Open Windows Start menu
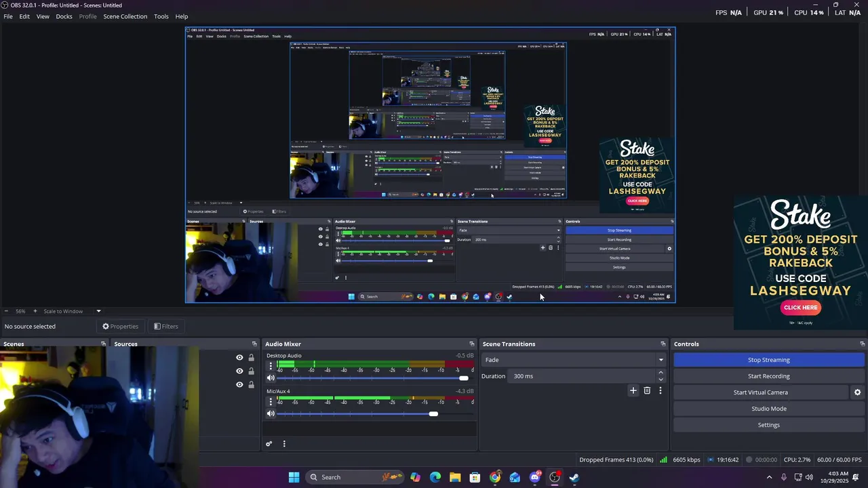 [294, 477]
